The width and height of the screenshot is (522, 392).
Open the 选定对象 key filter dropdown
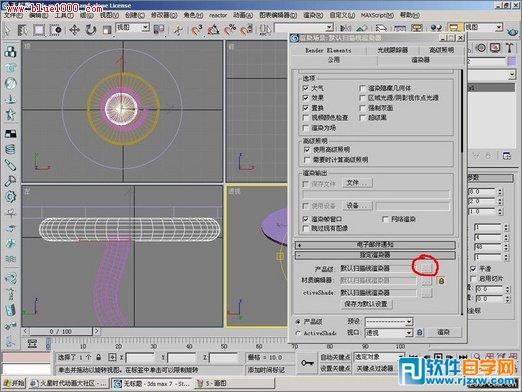pyautogui.click(x=379, y=357)
